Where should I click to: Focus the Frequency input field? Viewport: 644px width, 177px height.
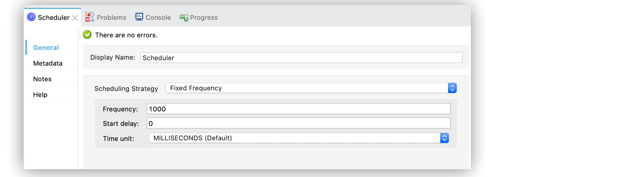[298, 109]
